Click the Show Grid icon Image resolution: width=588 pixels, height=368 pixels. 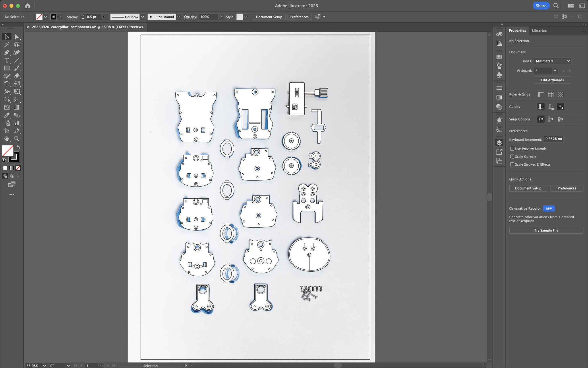pyautogui.click(x=550, y=94)
